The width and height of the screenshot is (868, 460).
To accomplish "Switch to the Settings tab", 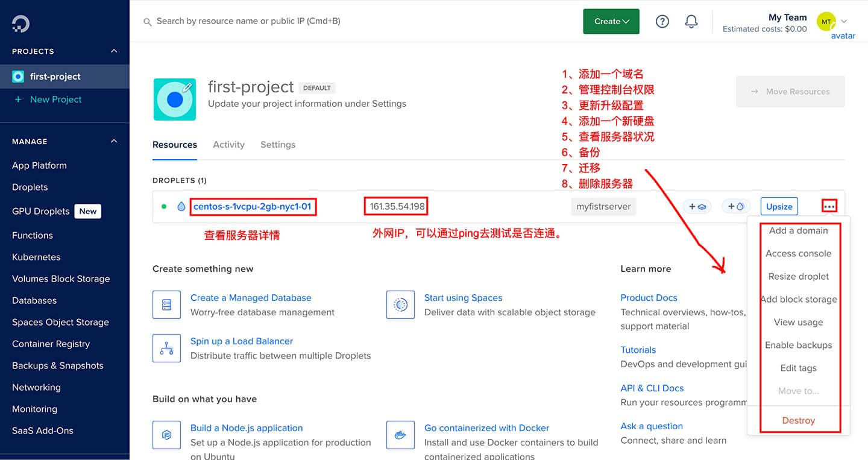I will [x=278, y=145].
